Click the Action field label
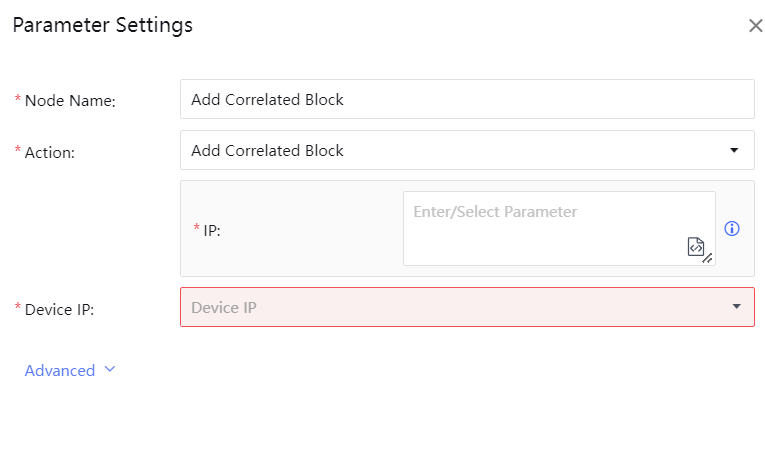This screenshot has width=765, height=461. (50, 153)
